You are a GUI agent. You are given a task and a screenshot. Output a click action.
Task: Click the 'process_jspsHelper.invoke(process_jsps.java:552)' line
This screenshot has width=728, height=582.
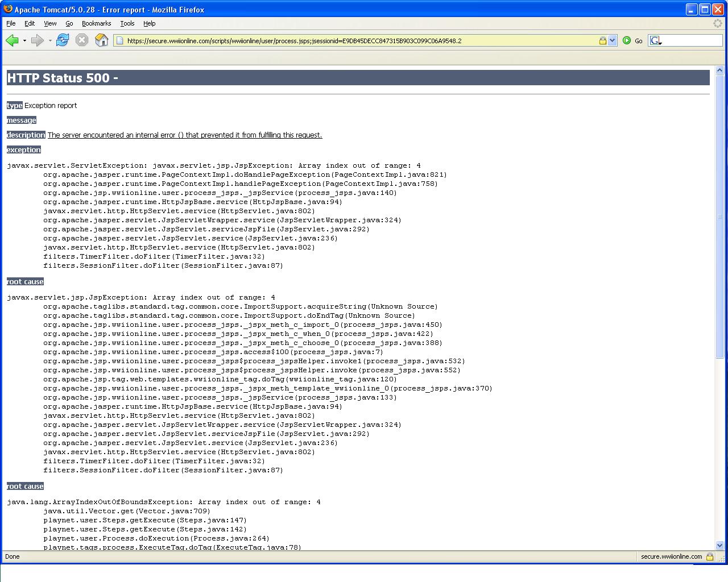click(x=252, y=371)
